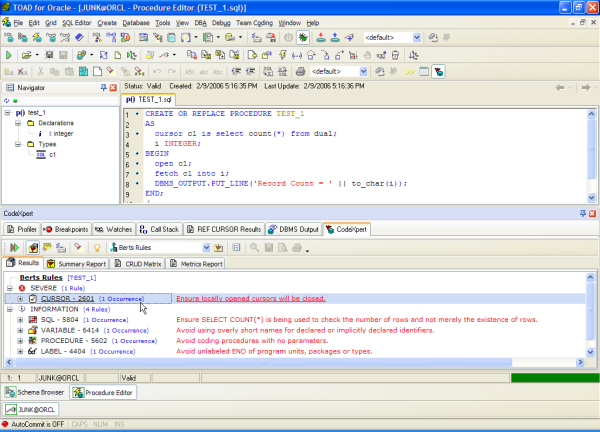Click the navigator refresh icon

coord(6,101)
